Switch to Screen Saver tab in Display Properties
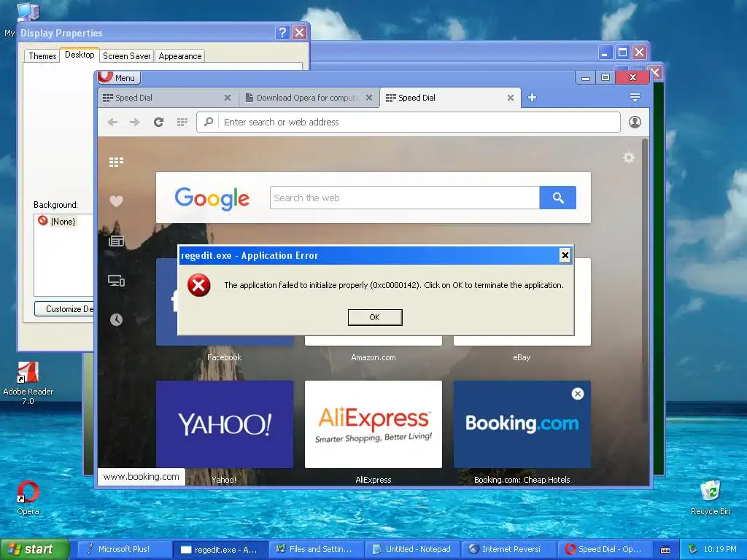This screenshot has height=560, width=747. click(x=126, y=55)
